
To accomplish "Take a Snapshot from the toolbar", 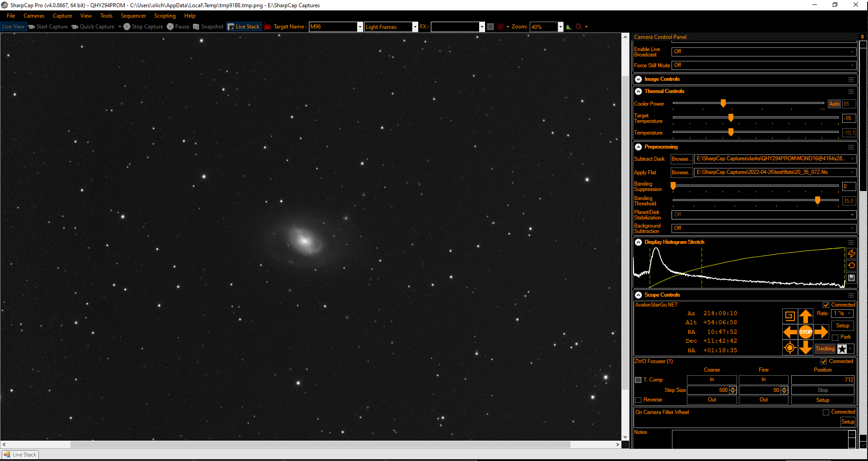I will tap(208, 27).
